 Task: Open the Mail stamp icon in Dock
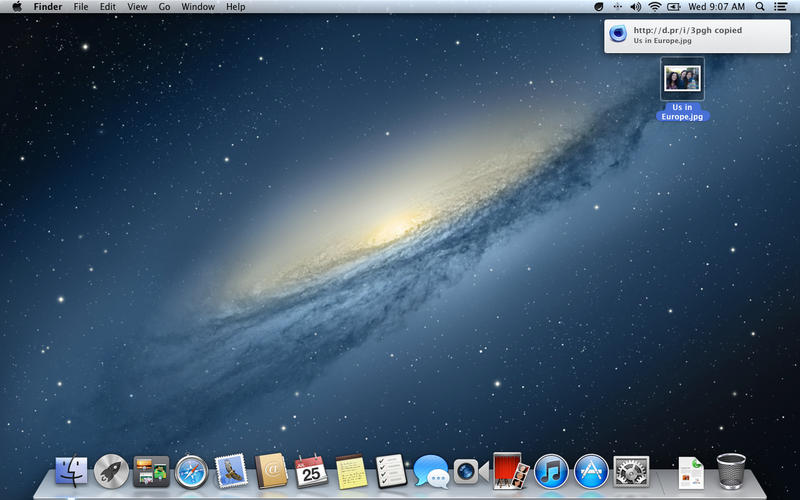(x=230, y=470)
